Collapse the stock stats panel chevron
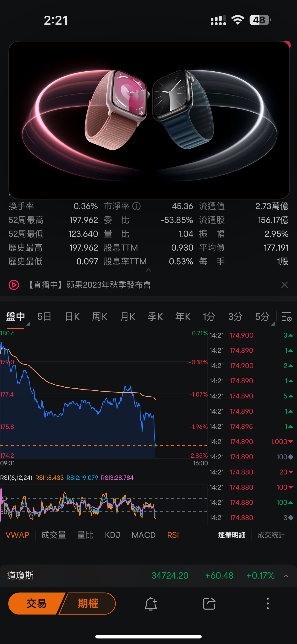Screen dimensions: 297x644 point(148,270)
